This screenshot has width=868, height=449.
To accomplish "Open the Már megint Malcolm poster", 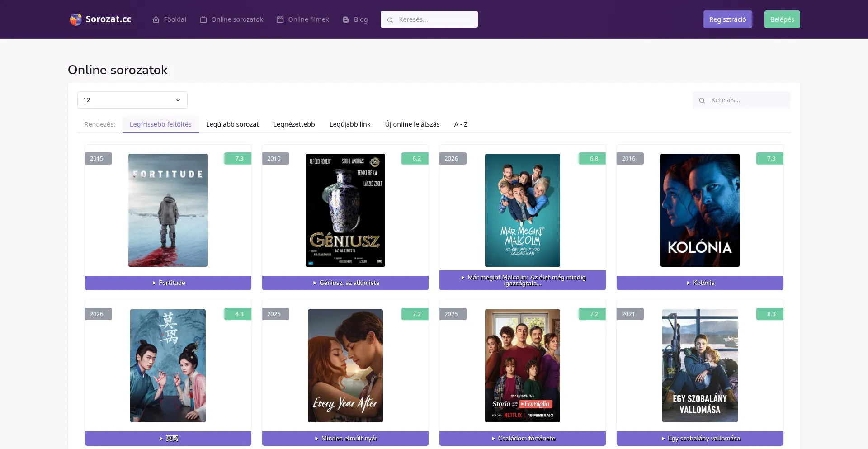I will [x=523, y=210].
